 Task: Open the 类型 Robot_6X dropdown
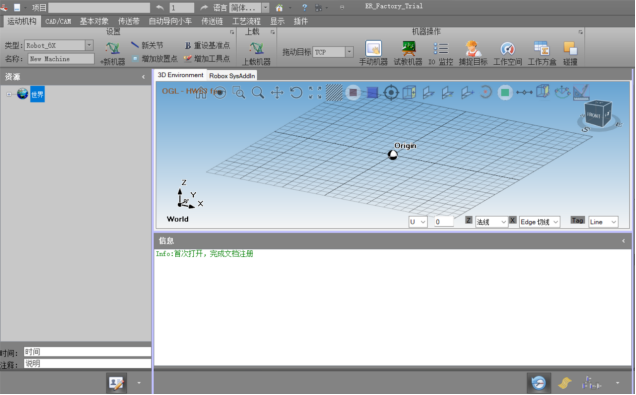click(x=89, y=45)
